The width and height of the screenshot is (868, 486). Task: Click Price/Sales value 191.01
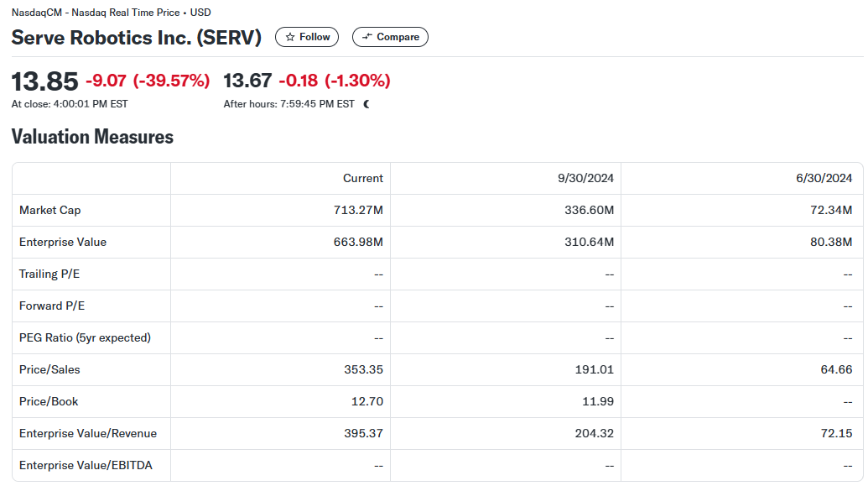[594, 369]
